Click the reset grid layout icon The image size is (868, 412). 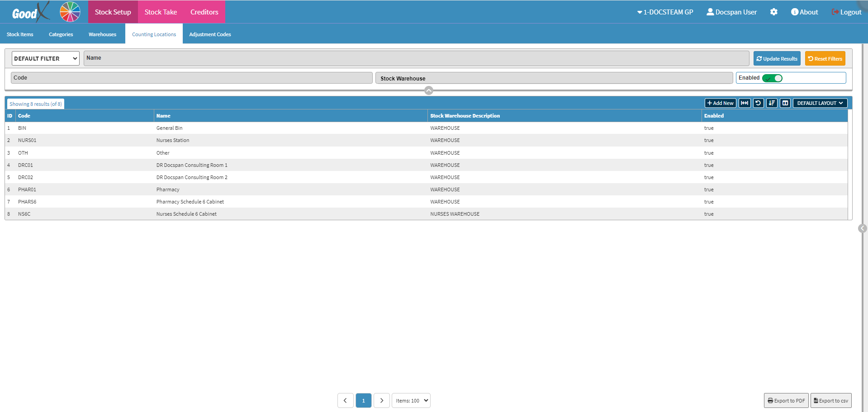(x=758, y=103)
